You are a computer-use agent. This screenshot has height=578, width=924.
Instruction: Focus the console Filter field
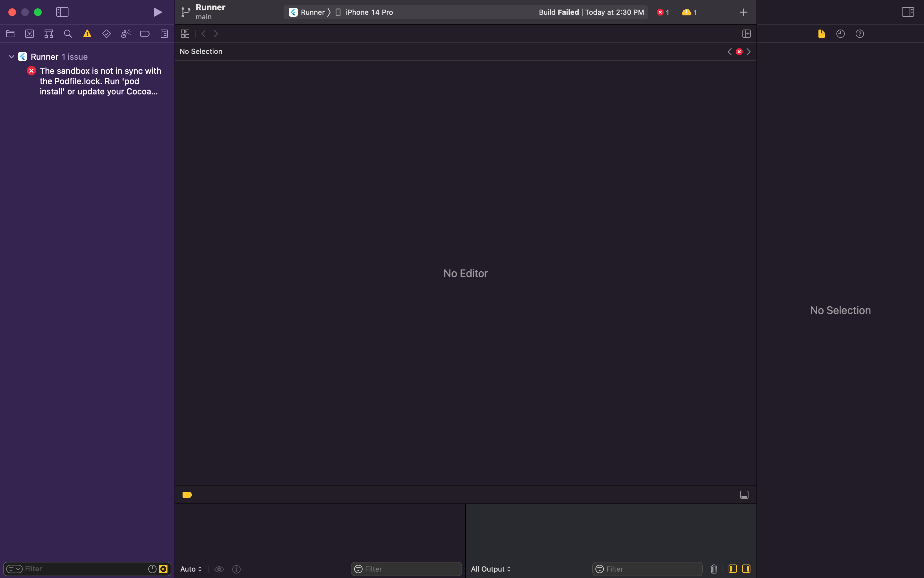tap(647, 569)
